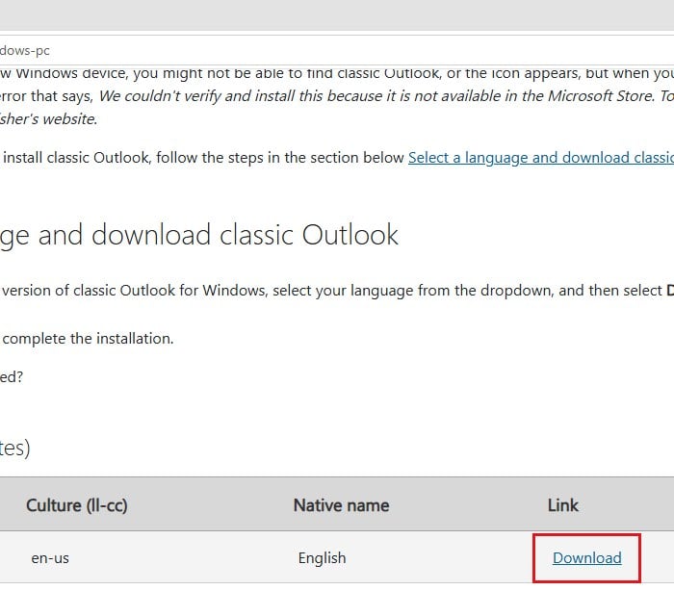
Task: Click the 'Link' column header
Action: click(562, 505)
